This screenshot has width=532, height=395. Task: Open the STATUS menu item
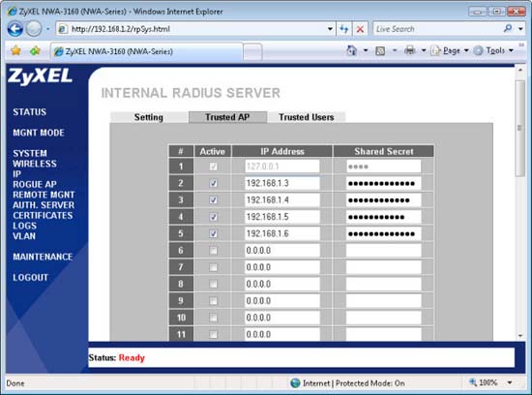(x=30, y=112)
